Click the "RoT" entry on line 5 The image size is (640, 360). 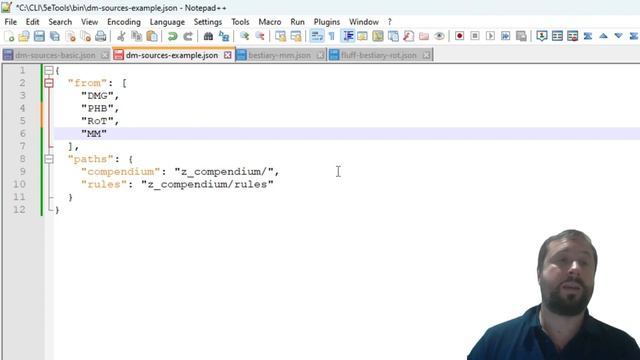(97, 121)
